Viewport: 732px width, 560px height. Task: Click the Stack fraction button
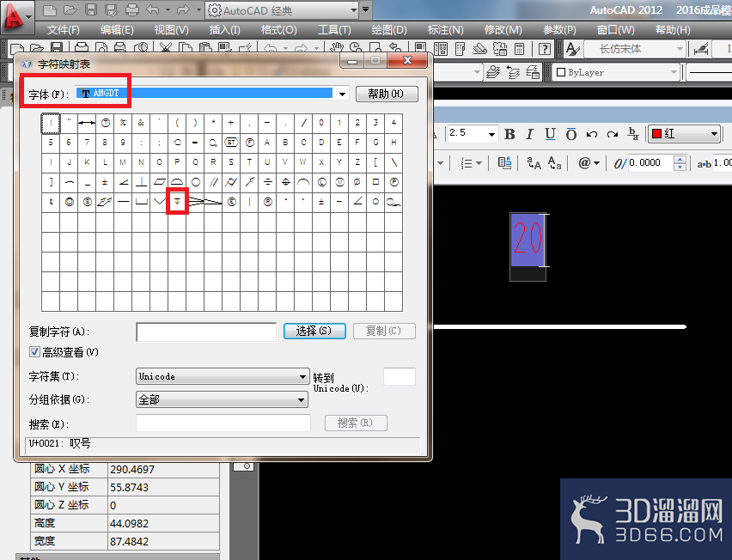coord(633,134)
